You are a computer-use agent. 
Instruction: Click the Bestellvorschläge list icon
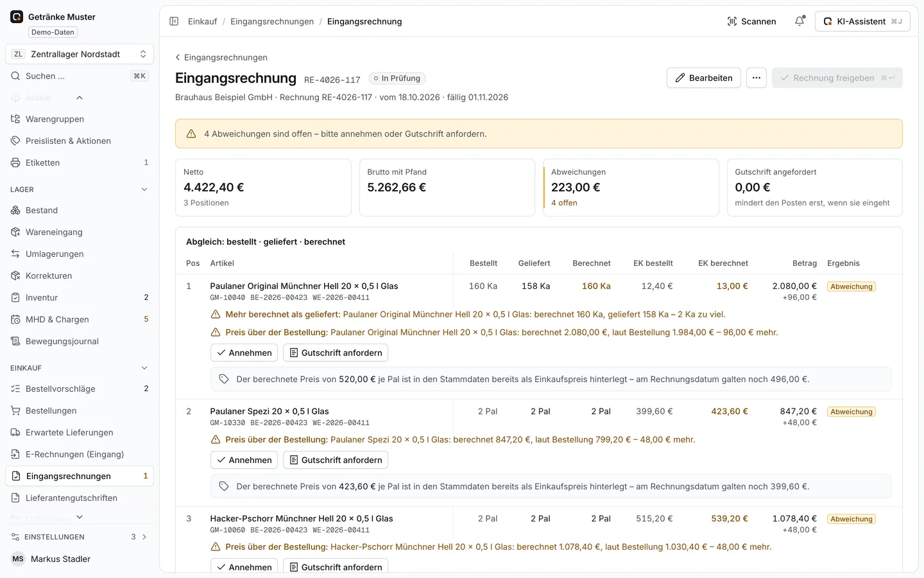(x=15, y=389)
